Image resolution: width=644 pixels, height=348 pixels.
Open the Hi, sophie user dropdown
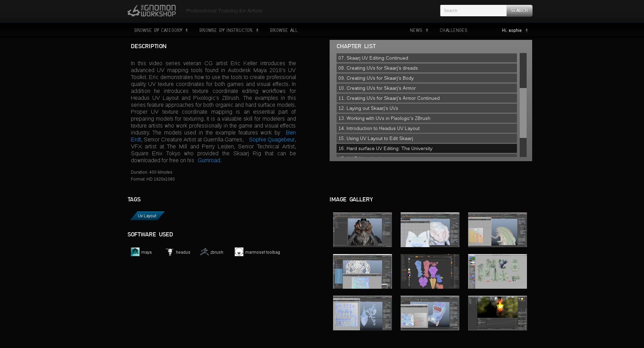pyautogui.click(x=515, y=30)
